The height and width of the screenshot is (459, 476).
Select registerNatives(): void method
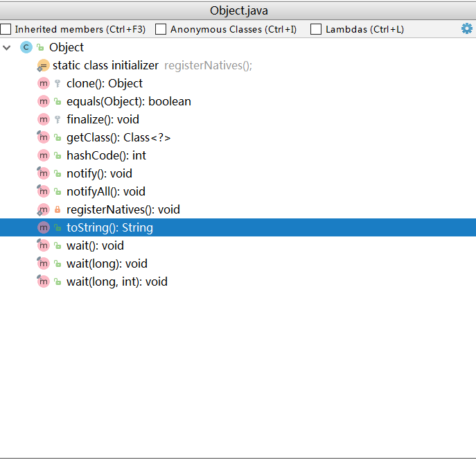pyautogui.click(x=238, y=209)
